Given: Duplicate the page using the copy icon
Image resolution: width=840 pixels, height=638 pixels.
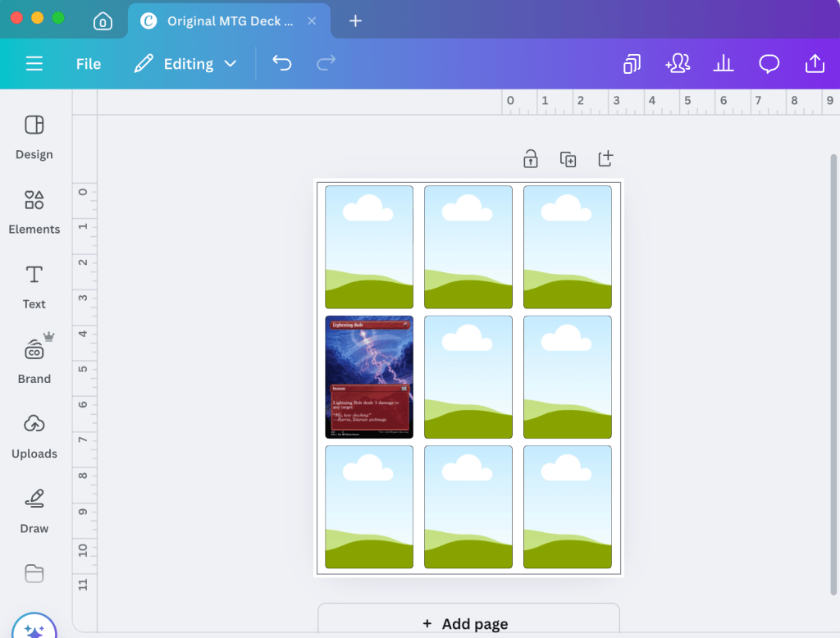Looking at the screenshot, I should (568, 159).
